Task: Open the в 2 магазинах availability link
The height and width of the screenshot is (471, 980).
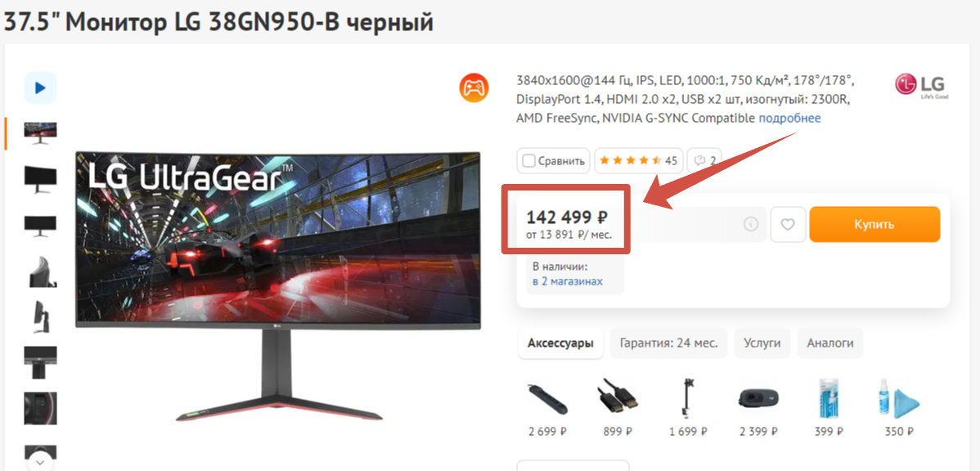Action: pos(568,281)
